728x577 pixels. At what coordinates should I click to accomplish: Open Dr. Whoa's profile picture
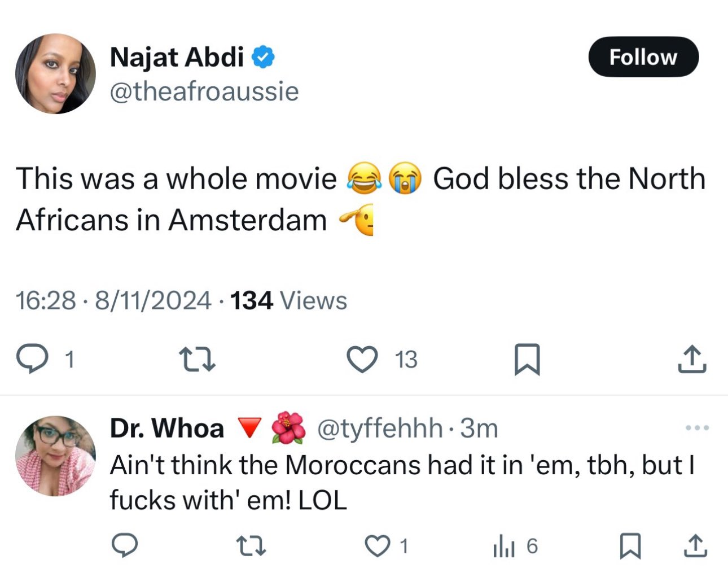click(55, 456)
